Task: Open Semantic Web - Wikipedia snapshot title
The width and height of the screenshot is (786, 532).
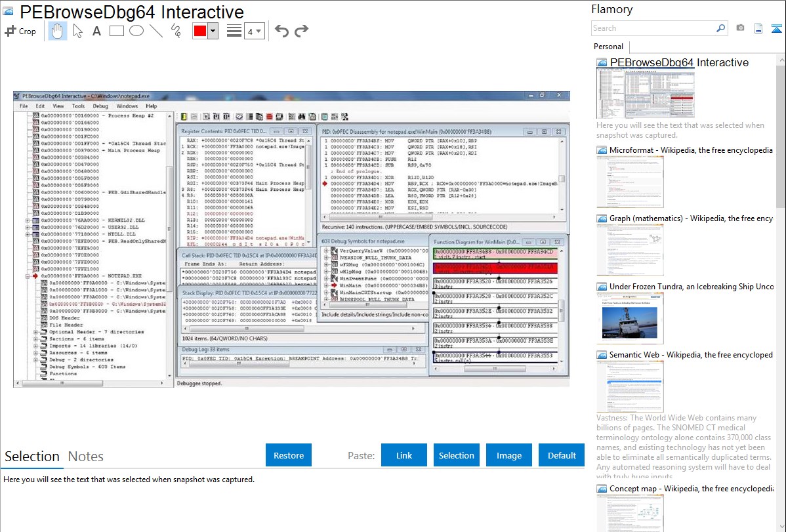Action: point(691,355)
